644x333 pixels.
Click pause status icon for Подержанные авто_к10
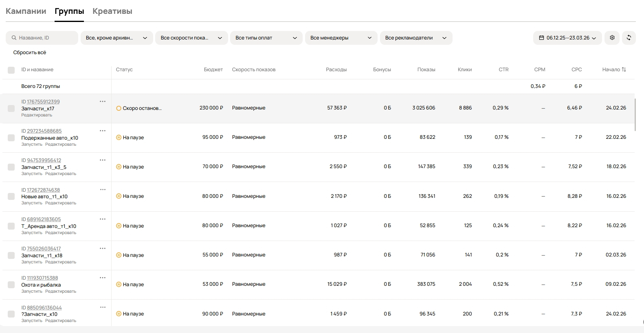119,138
